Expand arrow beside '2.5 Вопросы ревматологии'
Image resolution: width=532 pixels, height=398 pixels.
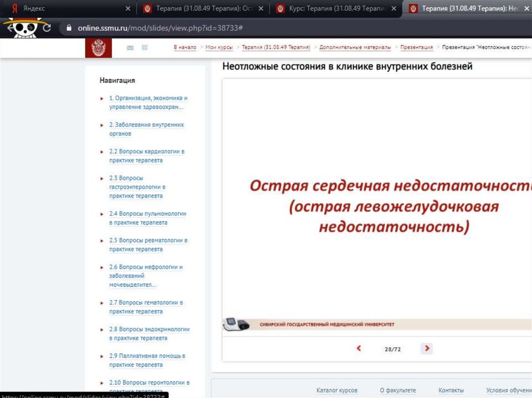[x=102, y=241]
